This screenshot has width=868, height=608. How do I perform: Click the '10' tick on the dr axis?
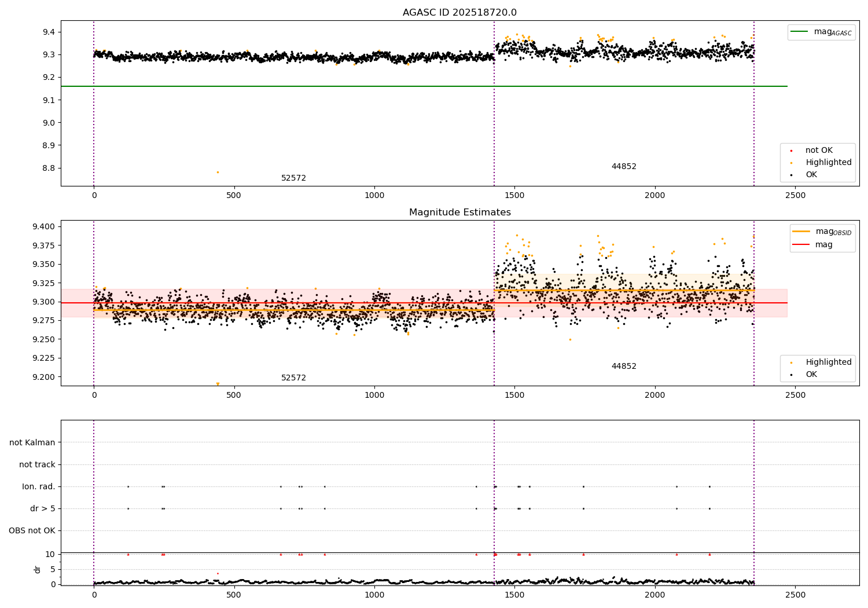[x=50, y=555]
